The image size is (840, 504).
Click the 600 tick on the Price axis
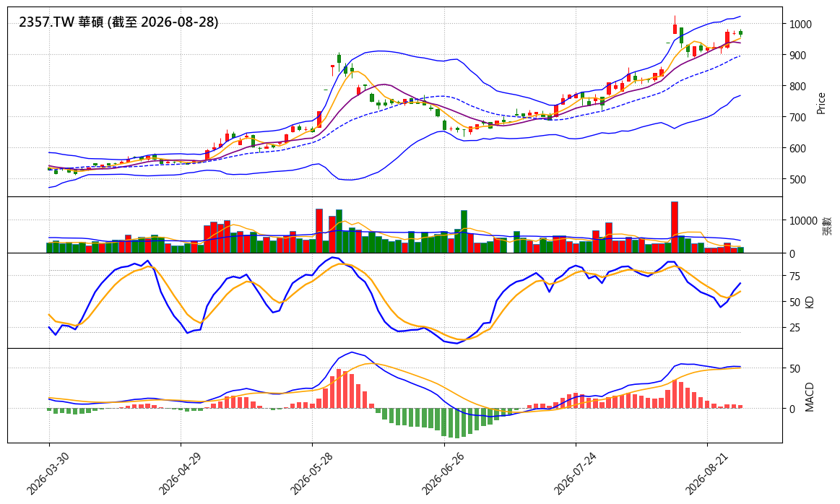coord(797,148)
